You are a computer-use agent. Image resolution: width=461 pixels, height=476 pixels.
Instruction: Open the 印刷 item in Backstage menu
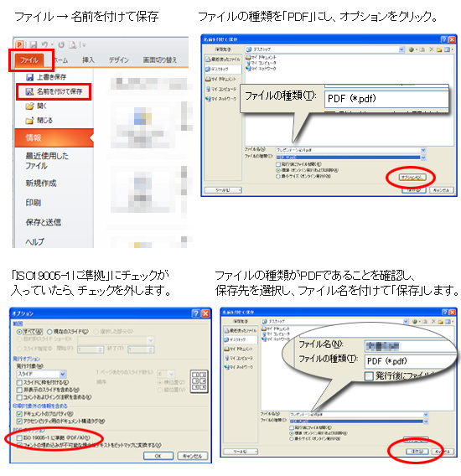pos(34,203)
